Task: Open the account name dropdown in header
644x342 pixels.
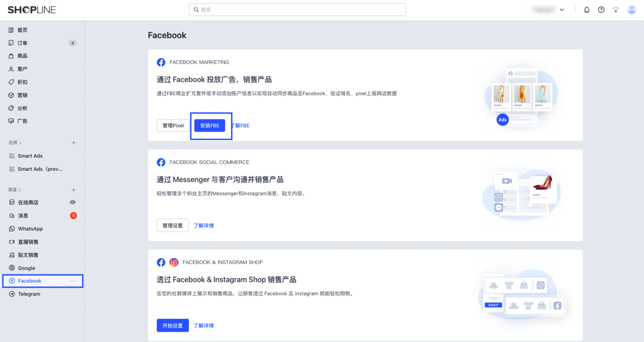Action: point(548,10)
